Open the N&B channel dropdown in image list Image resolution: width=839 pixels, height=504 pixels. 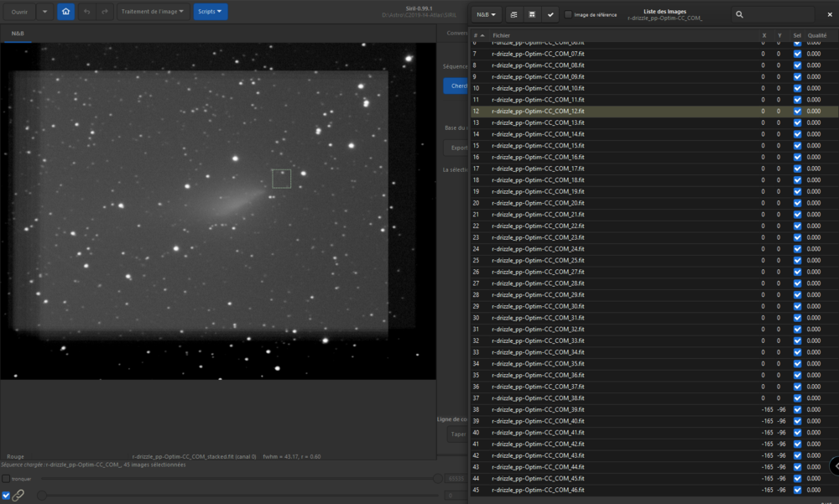486,14
